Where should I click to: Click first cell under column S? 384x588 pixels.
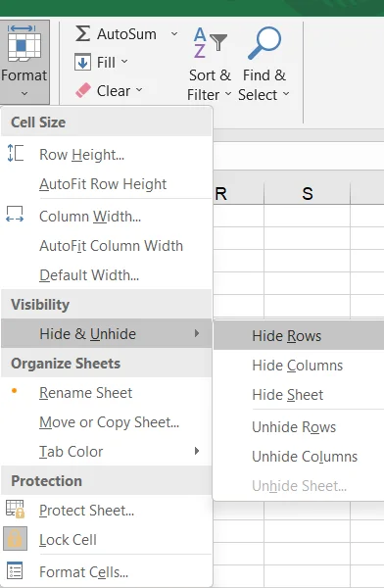pyautogui.click(x=308, y=216)
